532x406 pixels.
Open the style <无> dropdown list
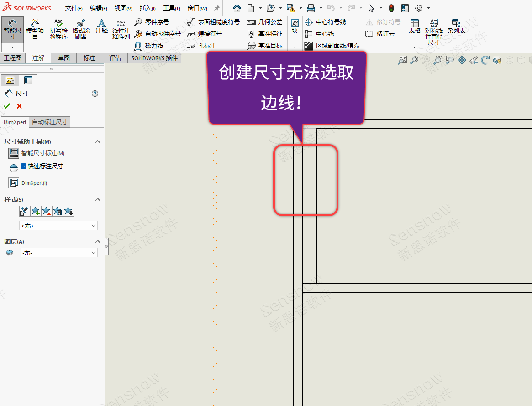click(58, 225)
